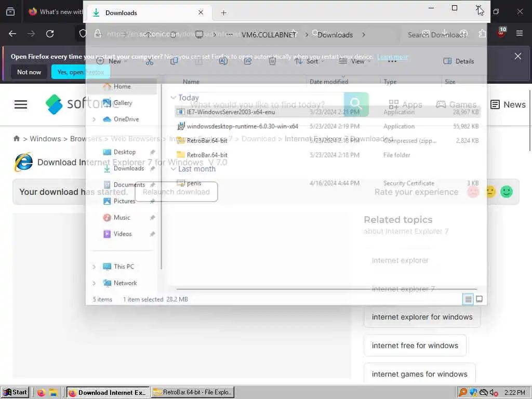Open the New dropdown in File Explorer

(112, 61)
